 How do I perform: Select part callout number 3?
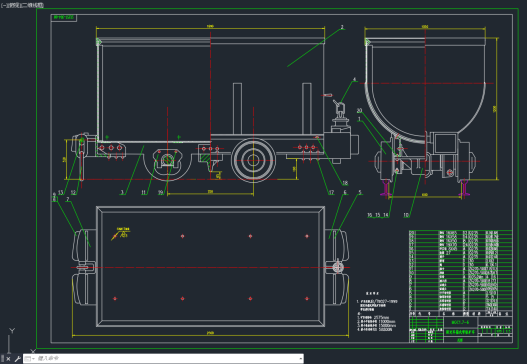(x=122, y=193)
